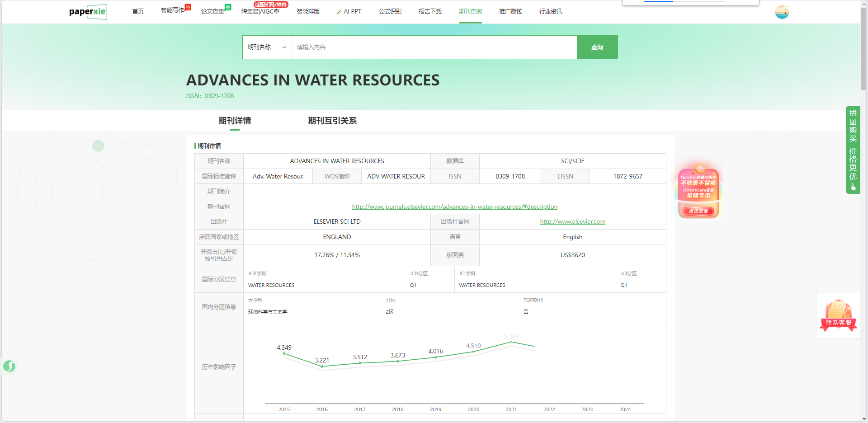Open the journal's Elsevier description link
This screenshot has height=423, width=868.
[454, 207]
